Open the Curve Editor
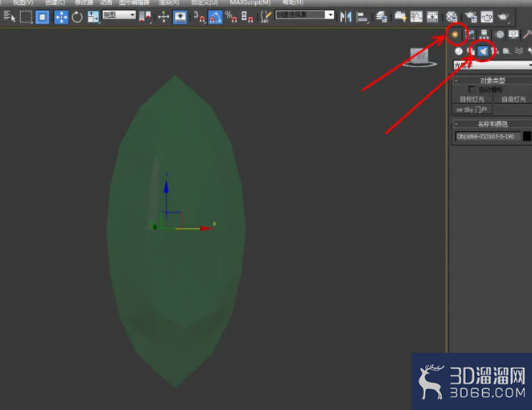Screen dimensions: 532x410 click(416, 17)
